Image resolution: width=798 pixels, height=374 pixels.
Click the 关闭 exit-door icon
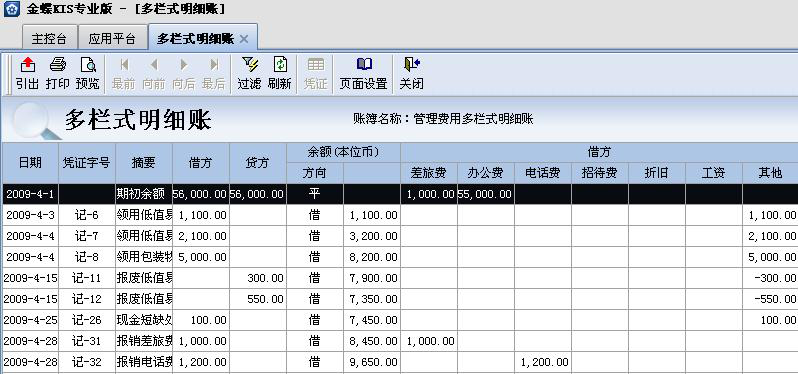click(411, 64)
